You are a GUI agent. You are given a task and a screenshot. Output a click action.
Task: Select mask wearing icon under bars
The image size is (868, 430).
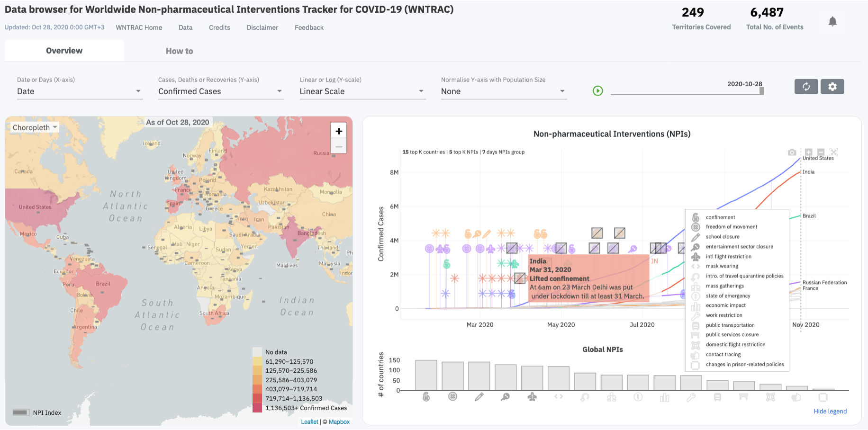pyautogui.click(x=559, y=397)
